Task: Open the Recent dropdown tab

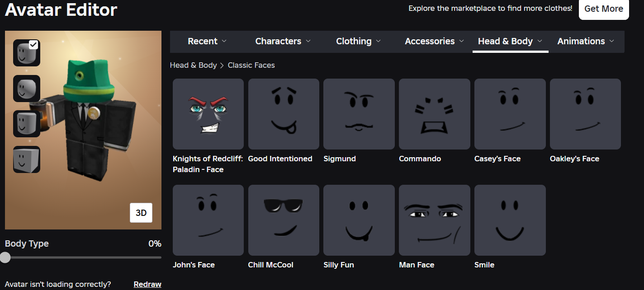Action: [x=207, y=41]
